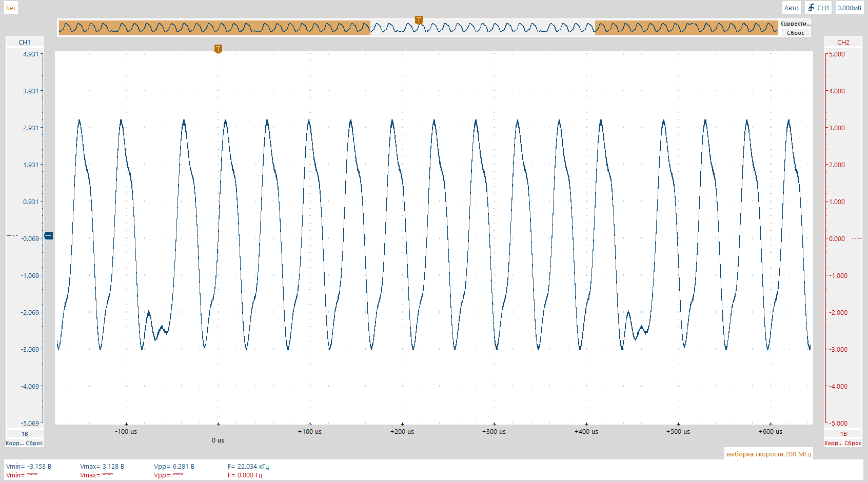Click the red Vmax= **** CH2 readout
Viewport: 868px width, 482px height.
pyautogui.click(x=96, y=475)
